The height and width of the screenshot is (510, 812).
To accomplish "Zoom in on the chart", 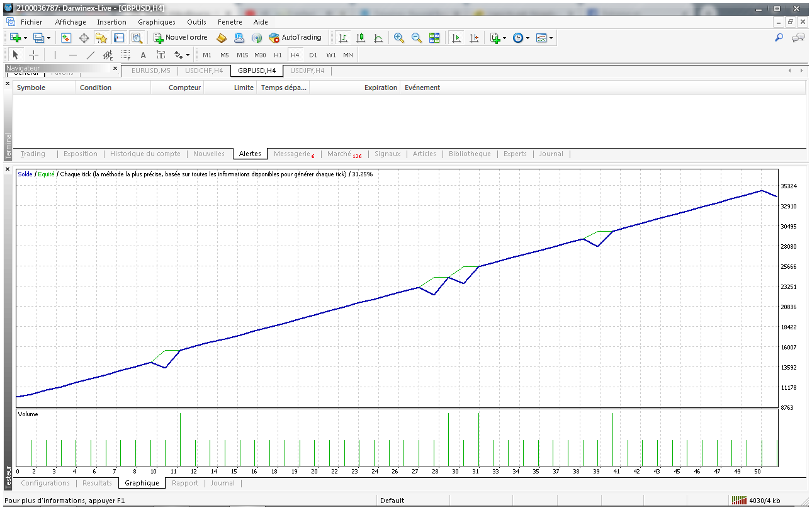I will coord(398,38).
